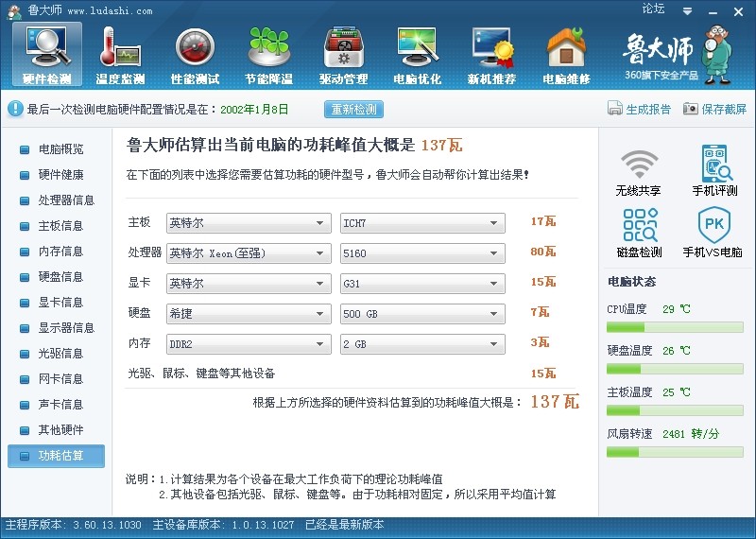Click 生成报告 to generate report
Image resolution: width=756 pixels, height=539 pixels.
tap(640, 109)
